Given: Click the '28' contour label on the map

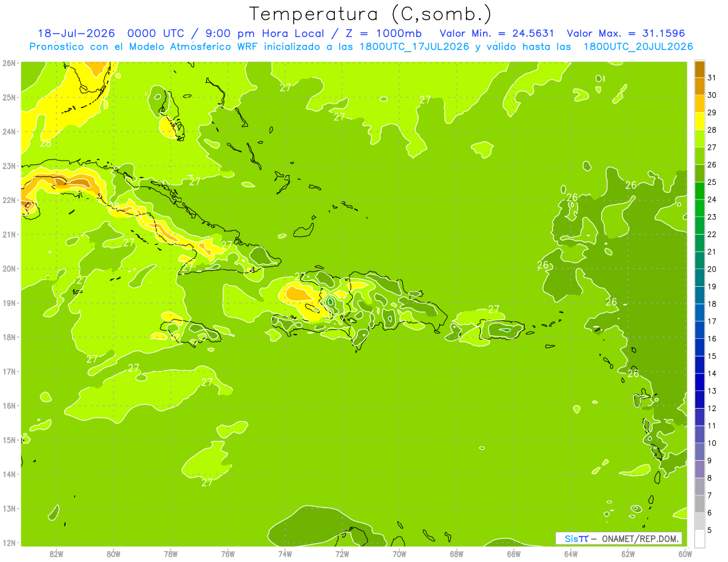Looking at the screenshot, I should point(45,143).
